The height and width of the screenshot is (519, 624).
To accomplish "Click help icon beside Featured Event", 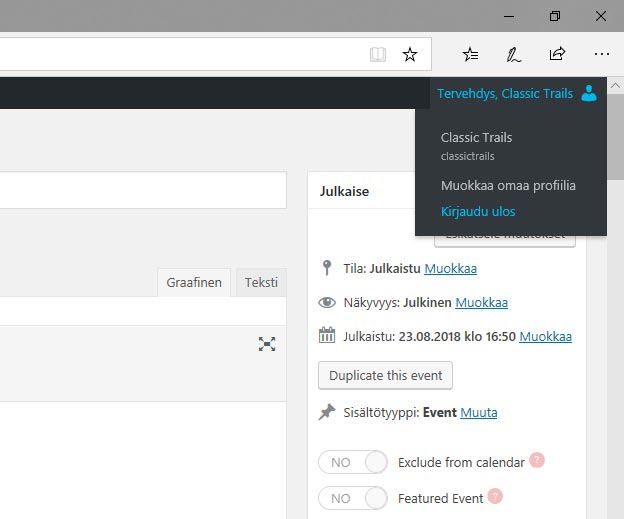I will [495, 497].
